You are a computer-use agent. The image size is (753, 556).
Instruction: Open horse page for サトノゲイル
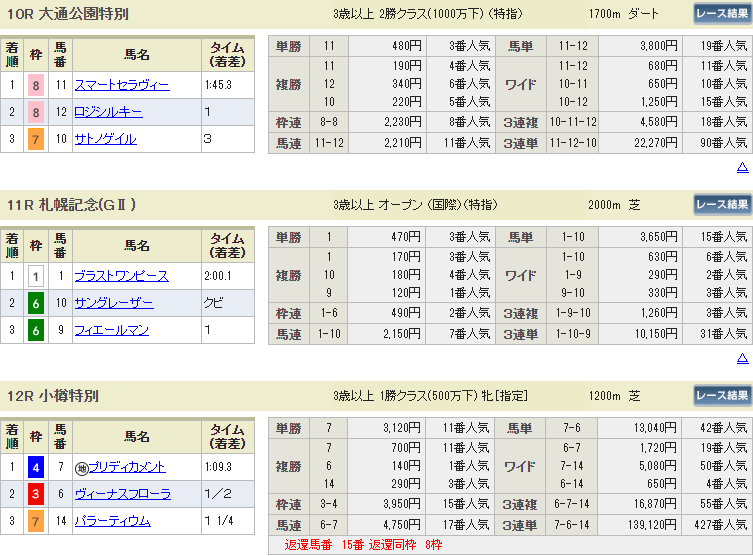[x=106, y=139]
